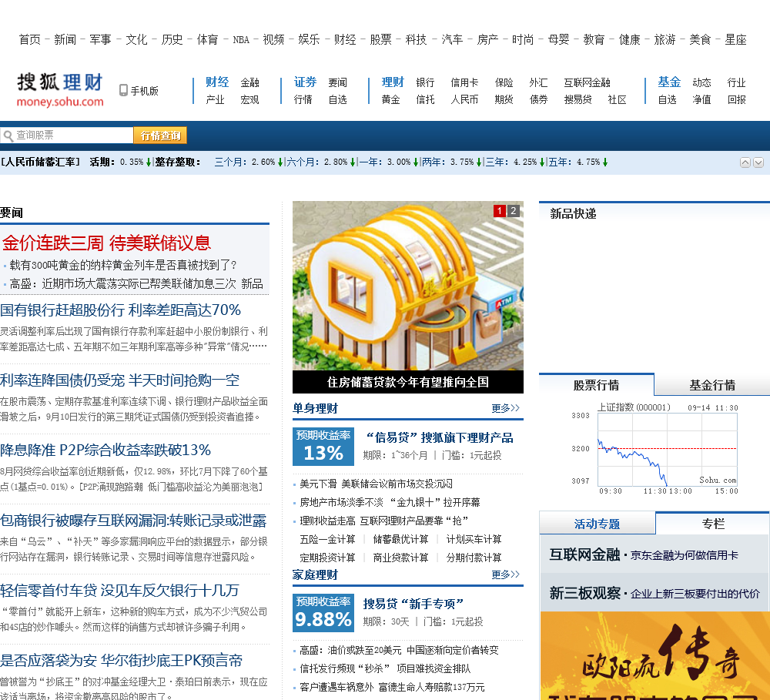The image size is (770, 700).
Task: Click the Sohu Money logo
Action: tap(60, 90)
